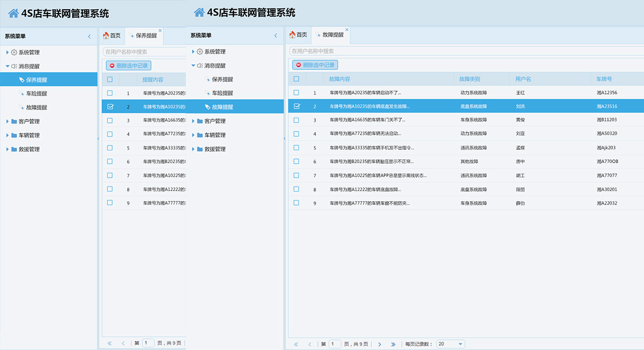644x350 pixels.
Task: Click previous-page arrow below the 故障内容 table
Action: tap(310, 344)
